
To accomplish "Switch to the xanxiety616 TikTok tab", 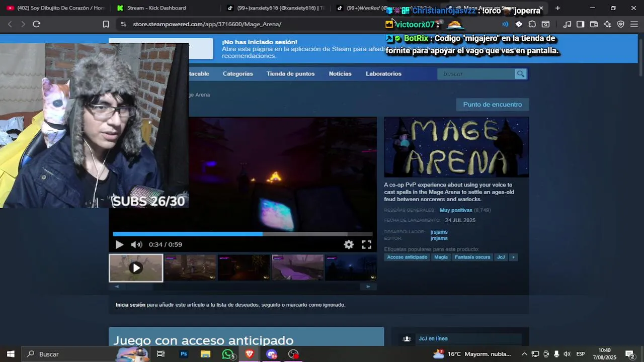I will (276, 8).
